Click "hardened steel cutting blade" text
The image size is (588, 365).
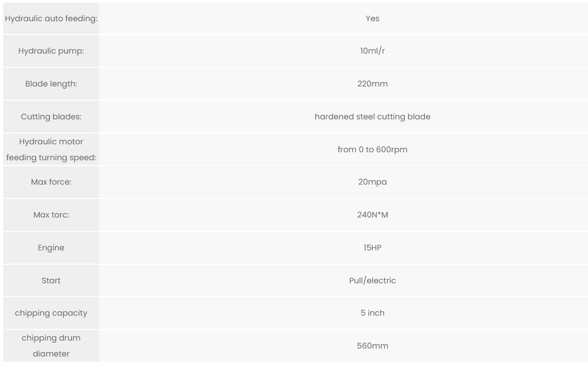[372, 117]
